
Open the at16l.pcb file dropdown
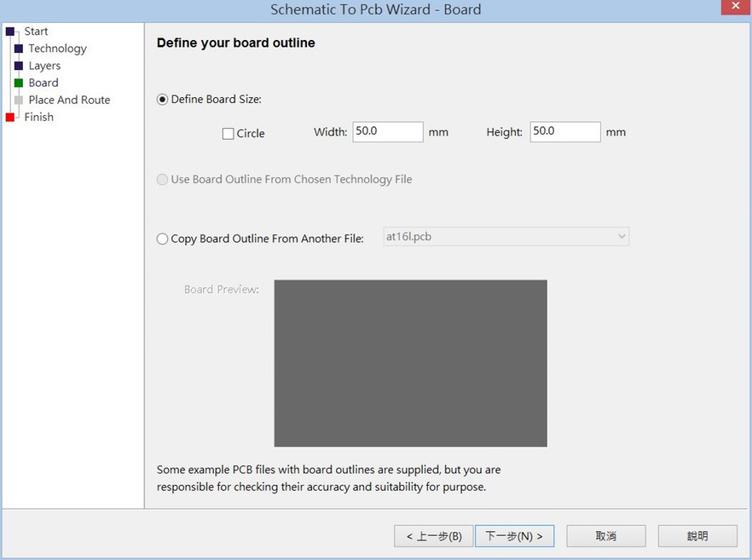[506, 237]
